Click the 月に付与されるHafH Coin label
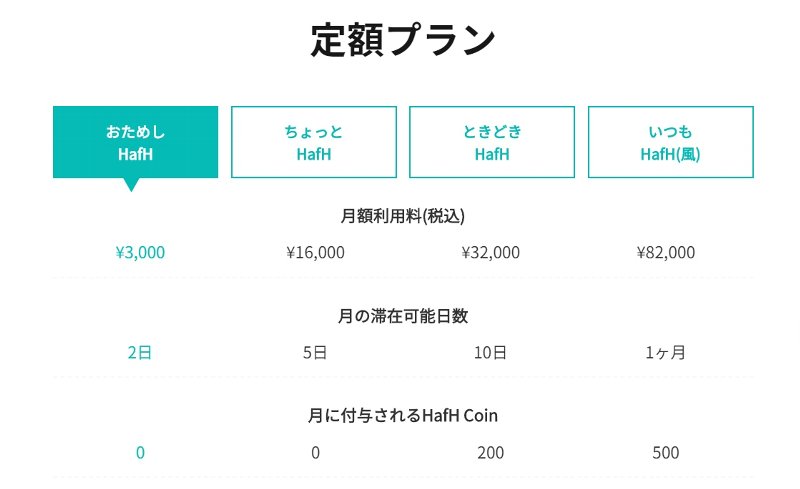The image size is (800, 489). tap(403, 415)
